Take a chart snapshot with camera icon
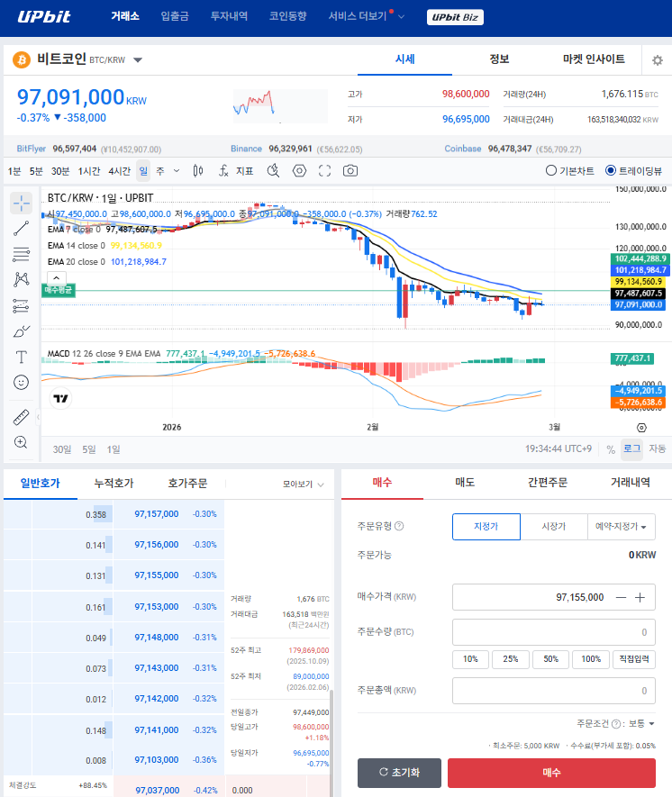Image resolution: width=672 pixels, height=797 pixels. pyautogui.click(x=350, y=171)
